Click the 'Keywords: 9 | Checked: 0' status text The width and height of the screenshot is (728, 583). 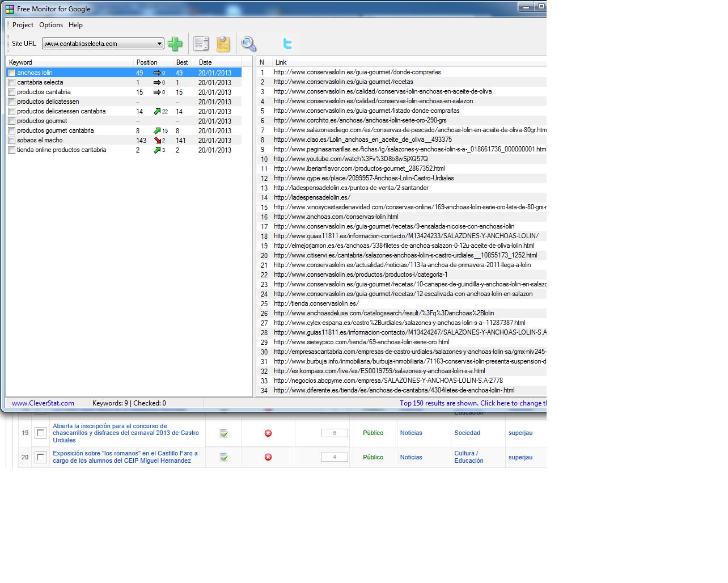pos(129,403)
